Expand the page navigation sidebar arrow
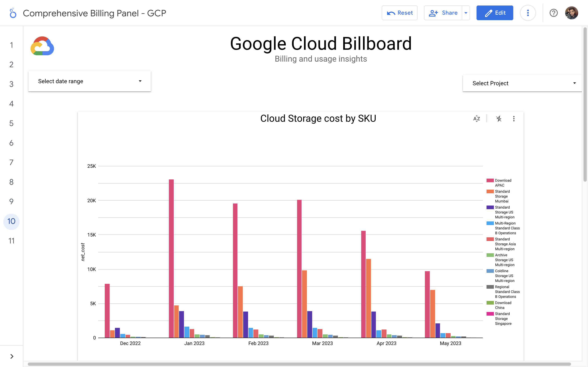Viewport: 588px width, 367px height. coord(12,356)
